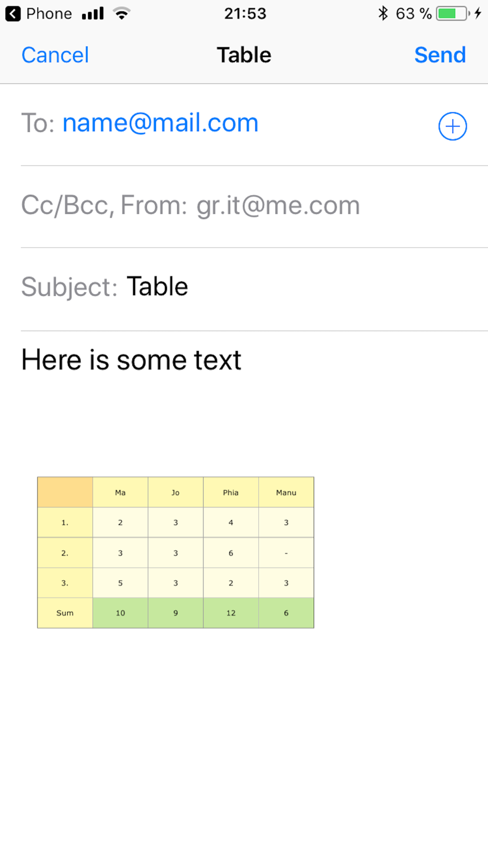Viewport: 488px width, 868px height.
Task: Tap the green Sum cell showing 12
Action: click(231, 613)
